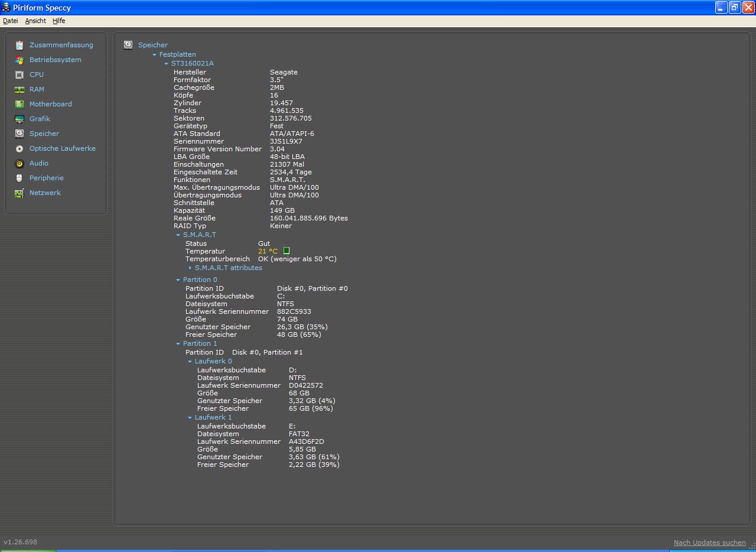Show CPU information
The image size is (756, 552).
(37, 74)
